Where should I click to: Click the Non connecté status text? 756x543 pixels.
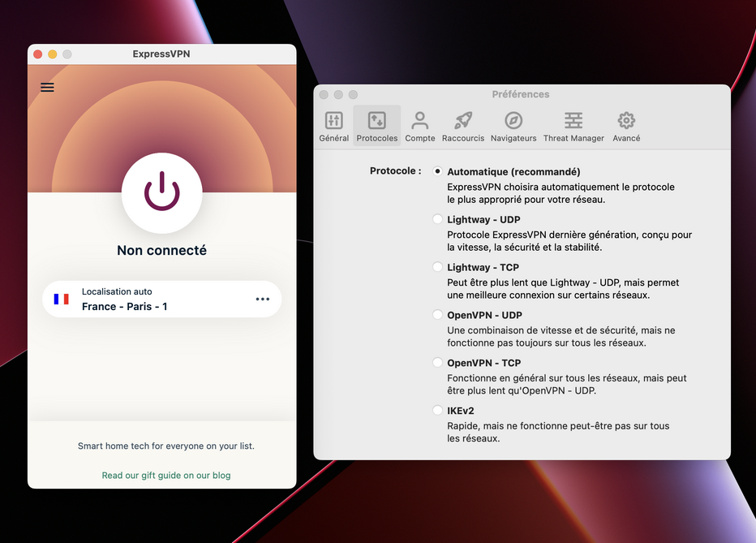(162, 250)
